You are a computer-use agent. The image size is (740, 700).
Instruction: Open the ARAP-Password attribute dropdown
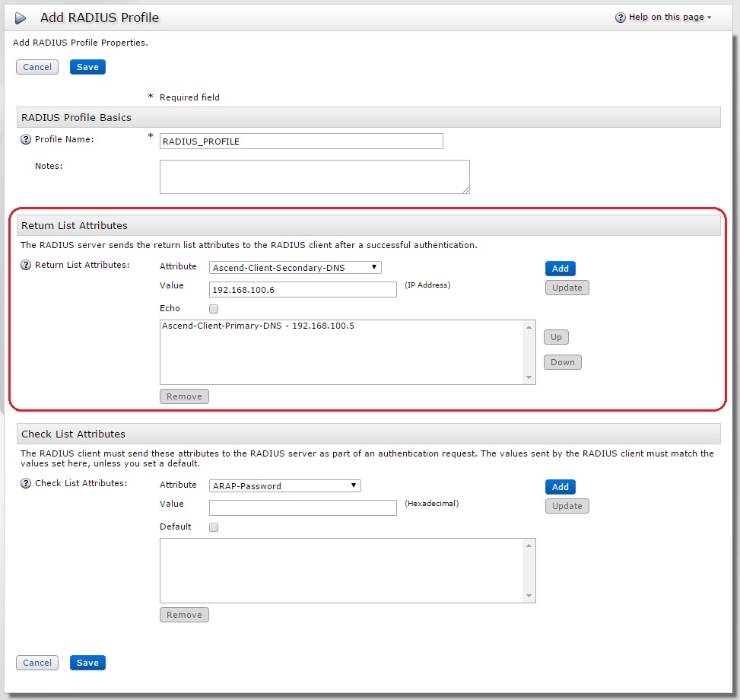284,486
